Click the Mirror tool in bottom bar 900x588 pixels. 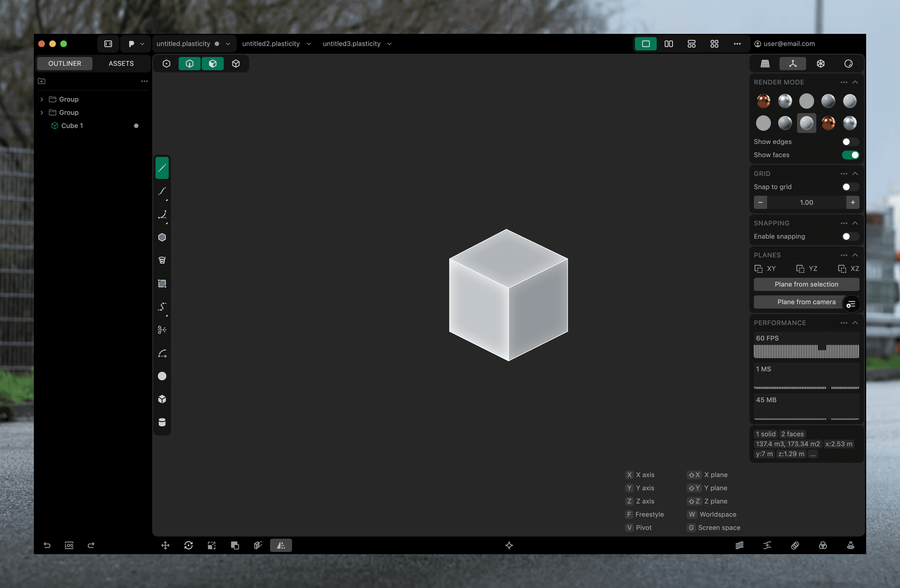(x=280, y=545)
